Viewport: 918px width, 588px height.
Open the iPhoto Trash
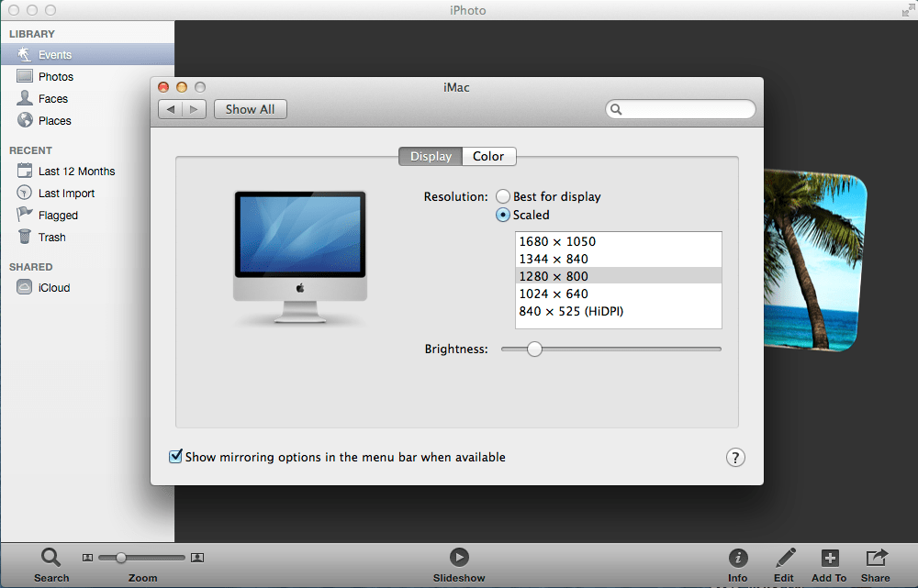(x=52, y=237)
